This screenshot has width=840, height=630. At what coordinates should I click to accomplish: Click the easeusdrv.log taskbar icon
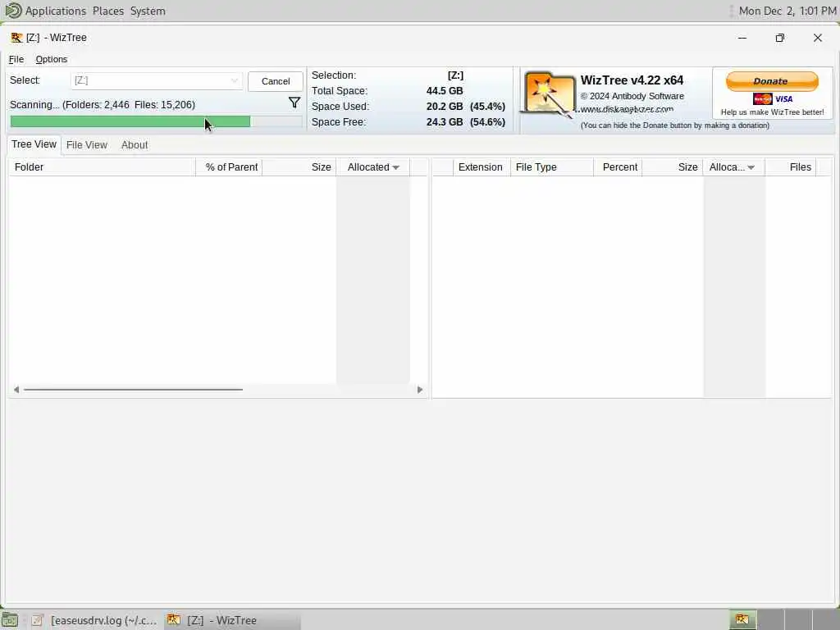37,620
